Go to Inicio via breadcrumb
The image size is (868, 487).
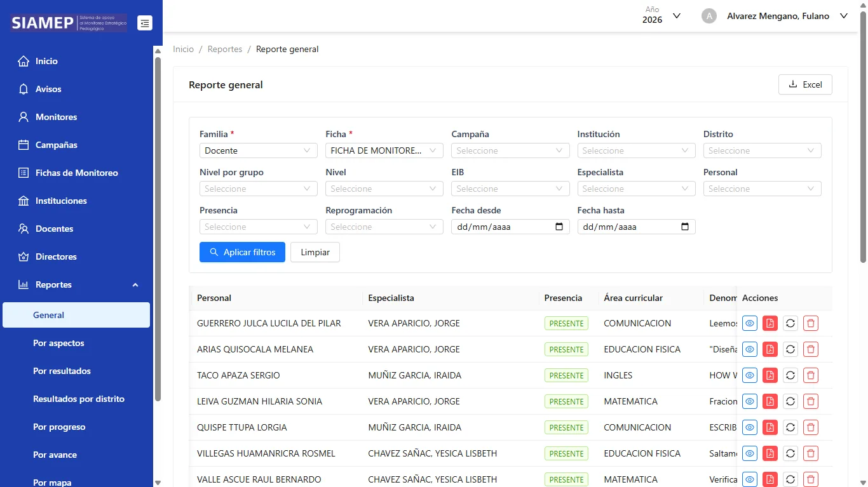point(183,49)
